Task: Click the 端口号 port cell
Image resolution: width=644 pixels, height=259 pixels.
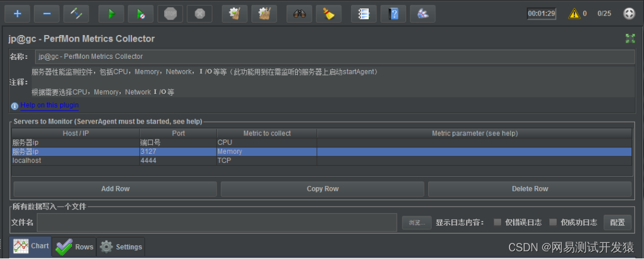Action: tap(178, 143)
